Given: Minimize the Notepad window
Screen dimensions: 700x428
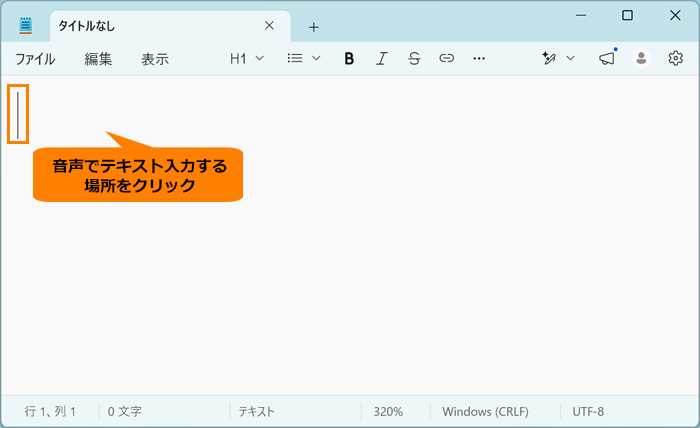Looking at the screenshot, I should (581, 16).
